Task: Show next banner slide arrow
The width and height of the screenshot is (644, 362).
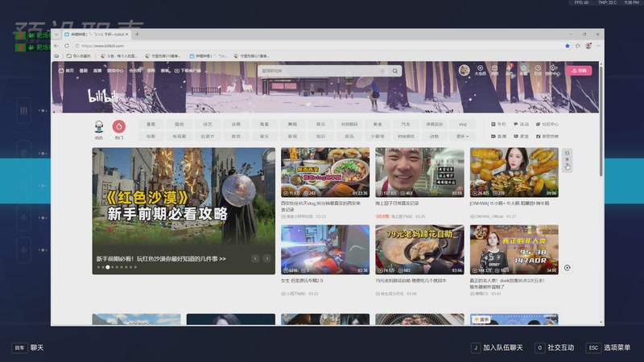Action: pyautogui.click(x=267, y=258)
